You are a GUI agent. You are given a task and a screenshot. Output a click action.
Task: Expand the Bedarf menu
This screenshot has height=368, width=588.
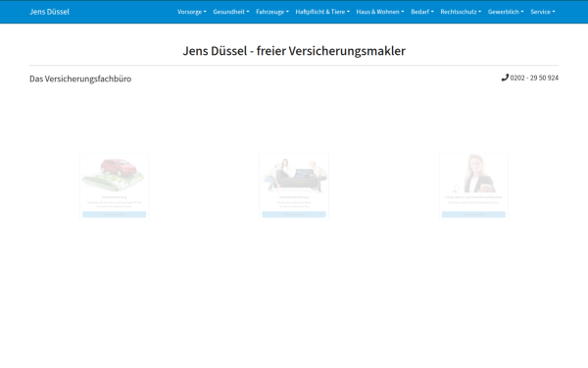pyautogui.click(x=422, y=12)
